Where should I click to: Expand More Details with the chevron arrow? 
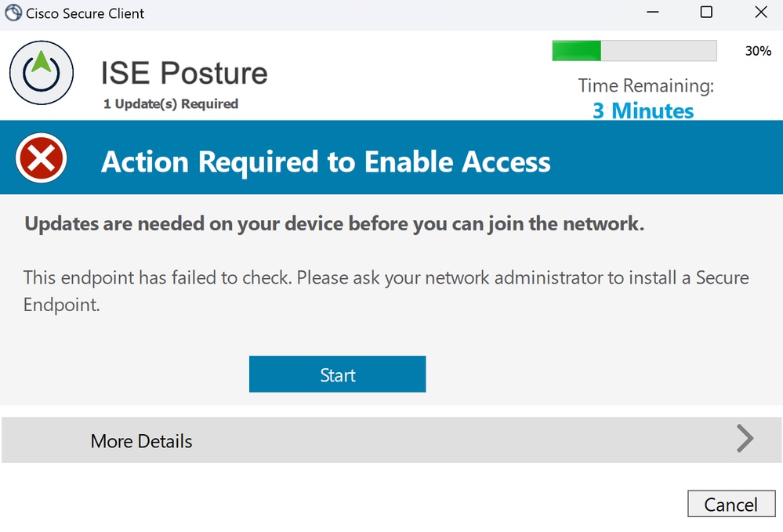click(745, 439)
